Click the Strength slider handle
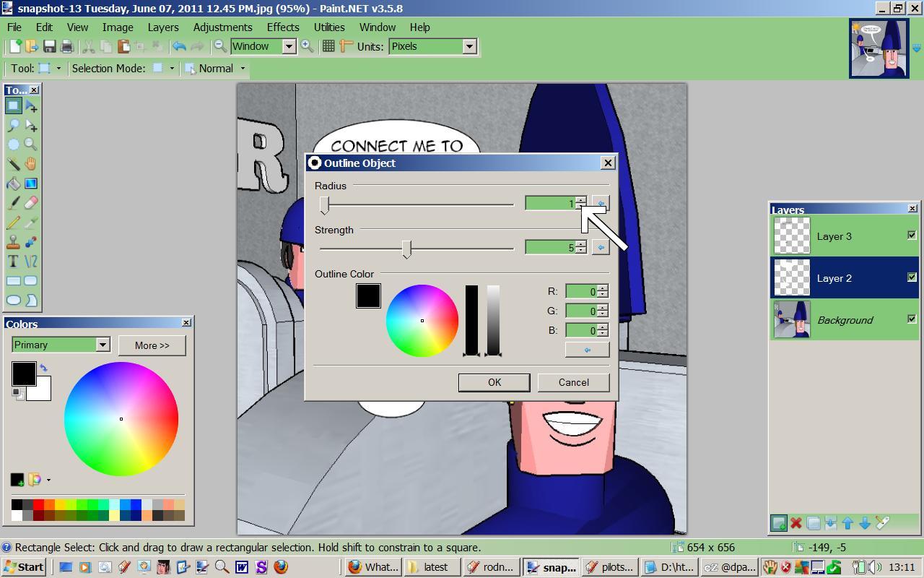Image resolution: width=924 pixels, height=578 pixels. point(406,249)
